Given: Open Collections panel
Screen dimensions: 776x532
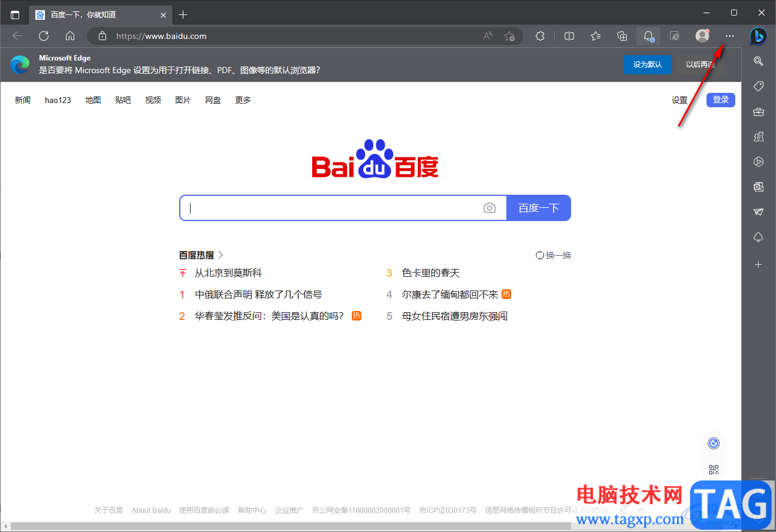Looking at the screenshot, I should [x=622, y=36].
